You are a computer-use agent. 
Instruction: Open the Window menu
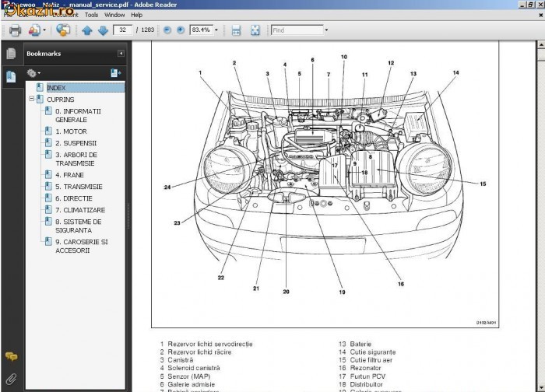coord(114,15)
